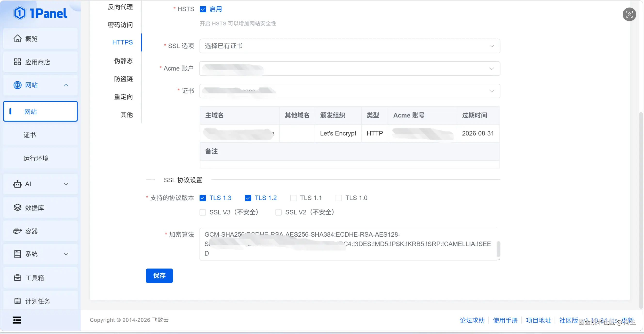This screenshot has height=334, width=644.
Task: Click the 过期时间 column header
Action: (478, 116)
